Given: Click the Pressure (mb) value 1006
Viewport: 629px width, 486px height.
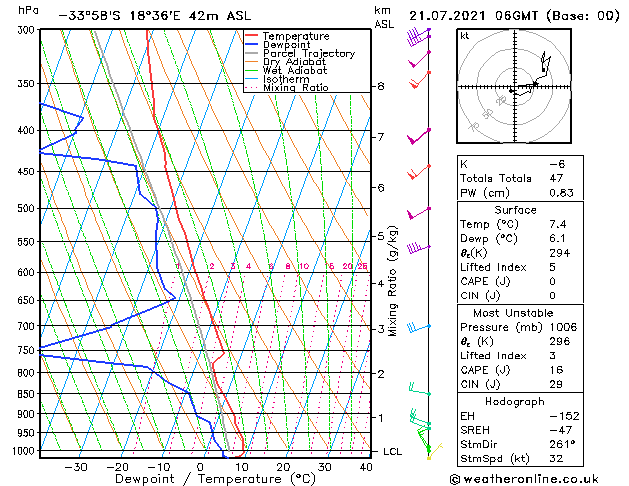Looking at the screenshot, I should click(x=563, y=327).
